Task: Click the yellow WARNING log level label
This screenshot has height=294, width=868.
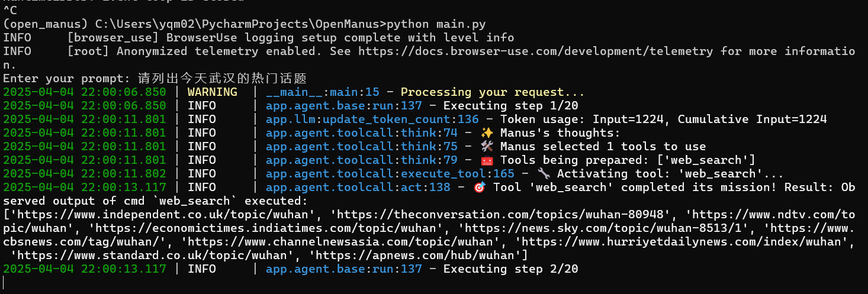Action: 212,92
